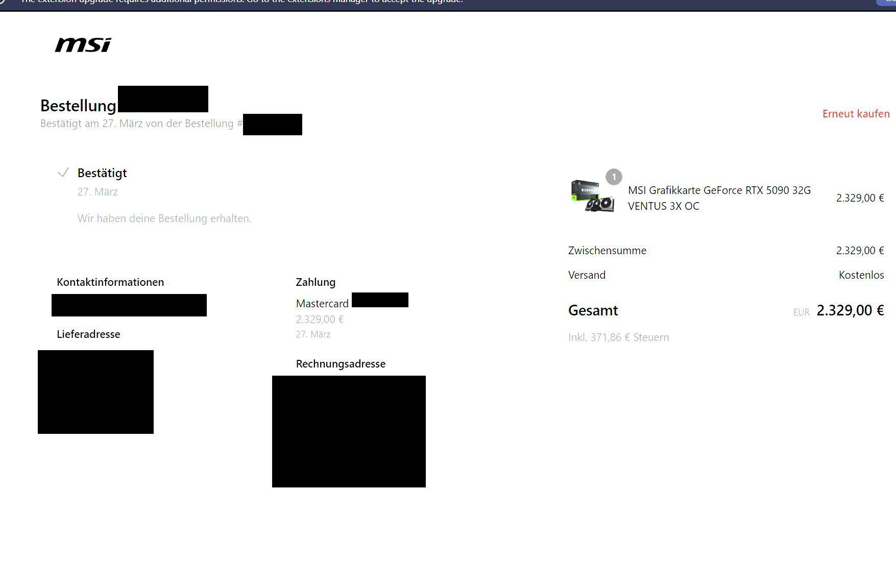Screen dimensions: 896x588
Task: Open the RTX 5090 product thumbnail
Action: click(592, 195)
